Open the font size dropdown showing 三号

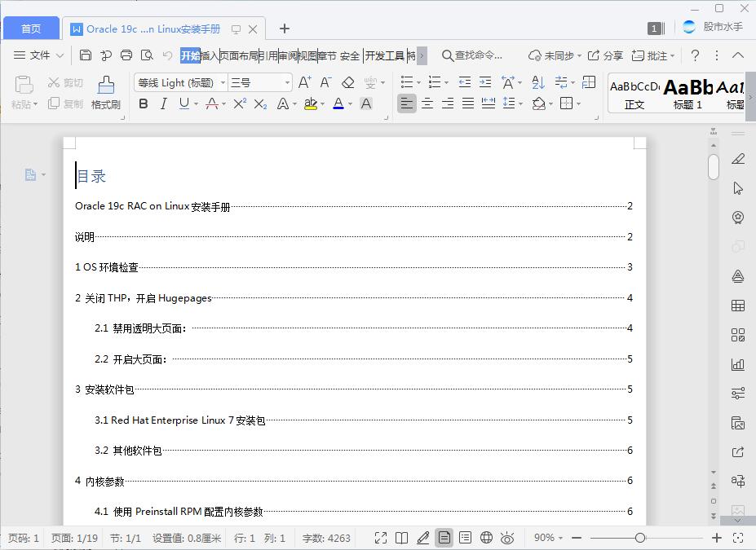[259, 82]
